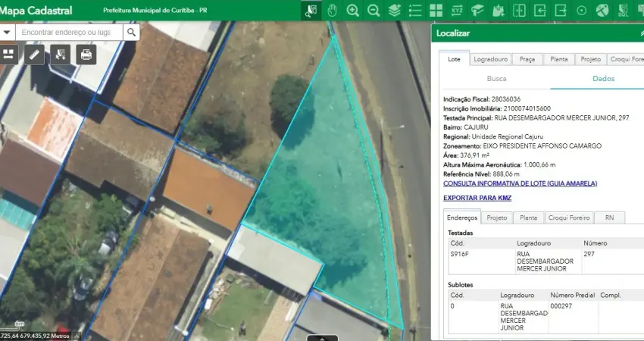Screen dimensions: 644x341
Task: Open the SQL query tool
Action: pyautogui.click(x=623, y=11)
